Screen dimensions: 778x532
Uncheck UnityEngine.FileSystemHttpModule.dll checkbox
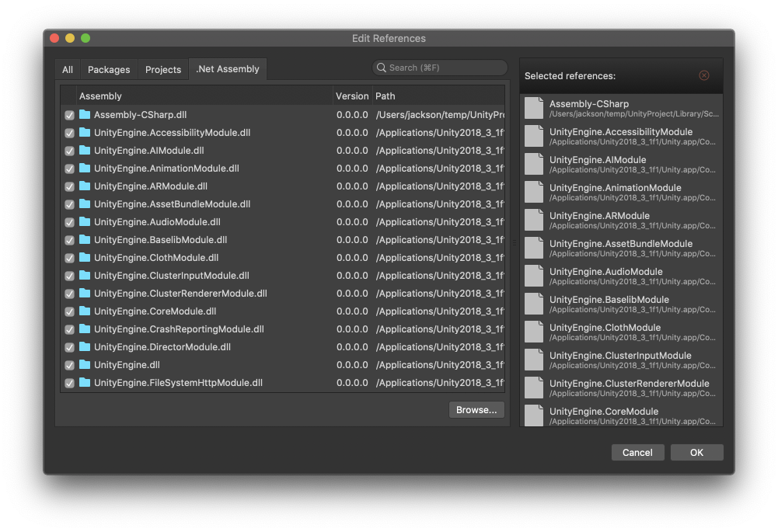point(69,383)
